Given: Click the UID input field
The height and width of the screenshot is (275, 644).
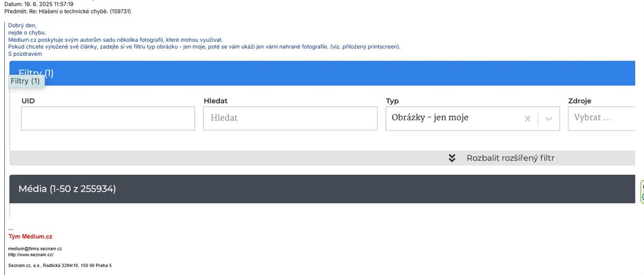Looking at the screenshot, I should point(108,118).
